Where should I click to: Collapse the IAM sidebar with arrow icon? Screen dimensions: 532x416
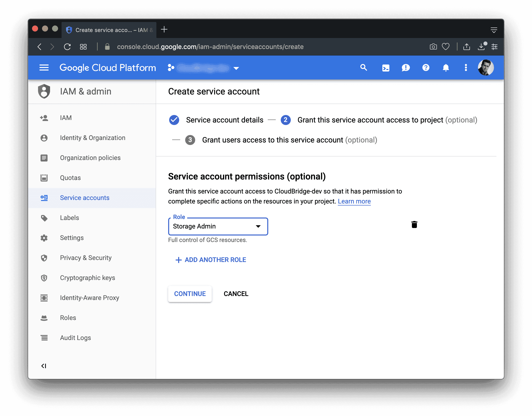tap(44, 366)
